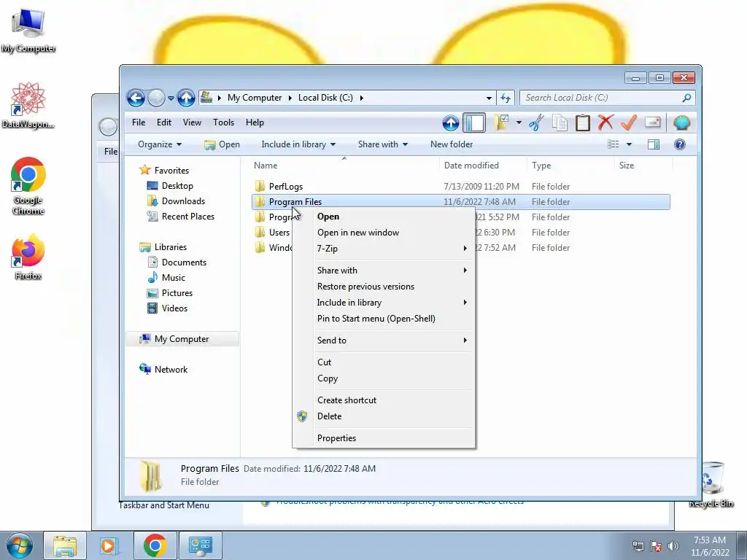747x560 pixels.
Task: Open the Share with dropdown in command bar
Action: (x=382, y=144)
